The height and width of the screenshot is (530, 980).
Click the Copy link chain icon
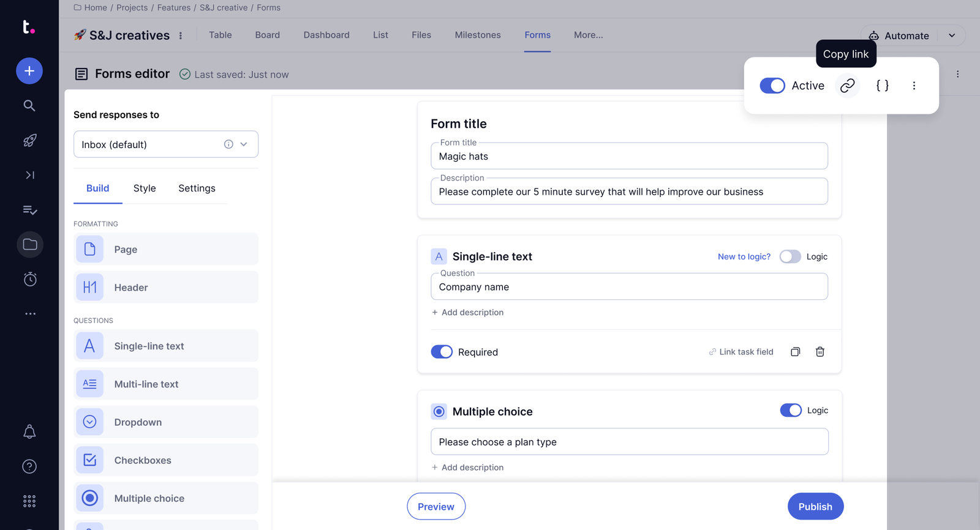(847, 86)
